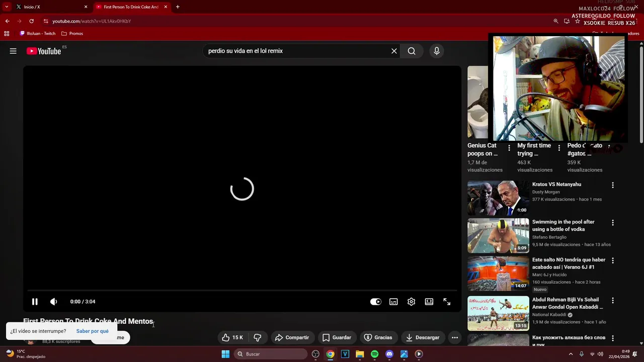Open the IlloJuan - Twitch bookmark

click(37, 34)
